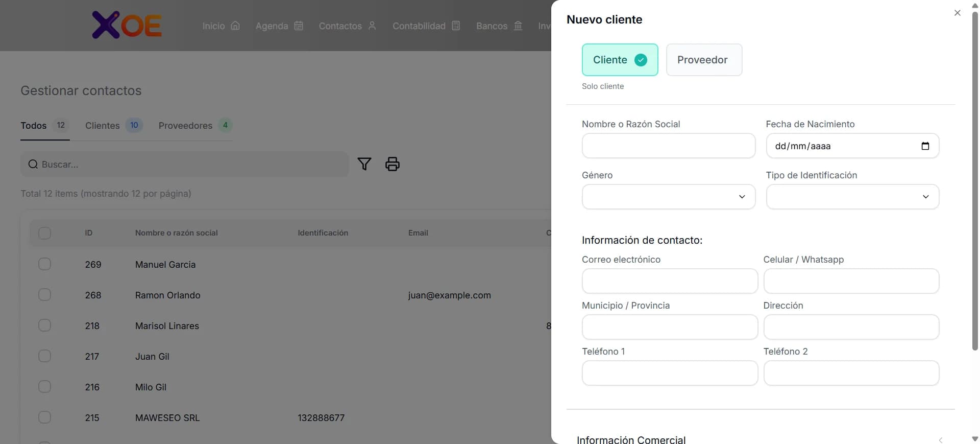Click the Información Comercial heading
Viewport: 980px width, 444px height.
631,439
